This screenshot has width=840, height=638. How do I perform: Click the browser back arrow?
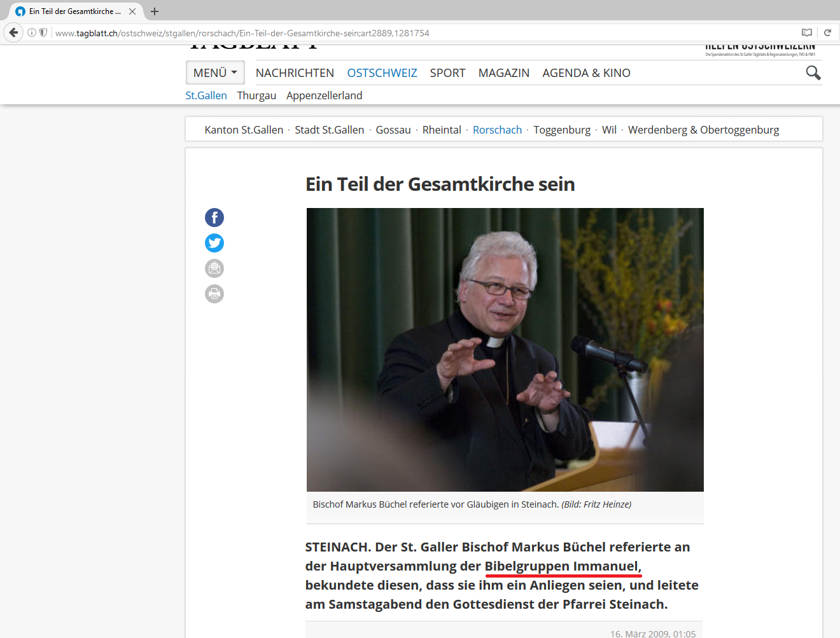(13, 32)
